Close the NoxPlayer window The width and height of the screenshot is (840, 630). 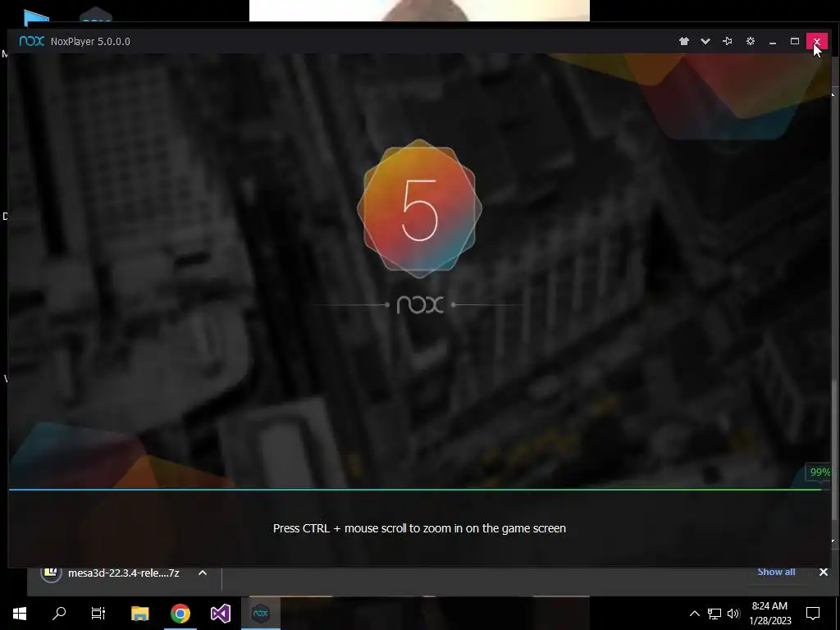coord(817,41)
